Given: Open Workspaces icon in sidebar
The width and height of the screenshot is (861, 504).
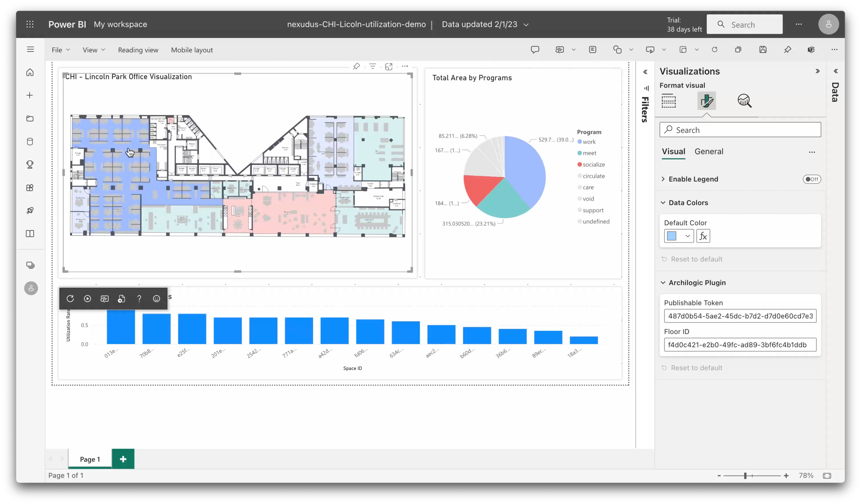Looking at the screenshot, I should pos(31,265).
